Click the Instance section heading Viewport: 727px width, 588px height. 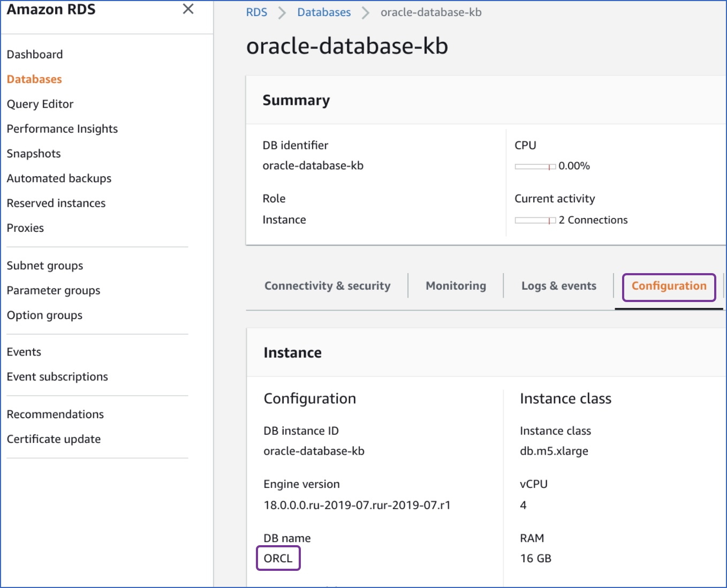(x=293, y=352)
